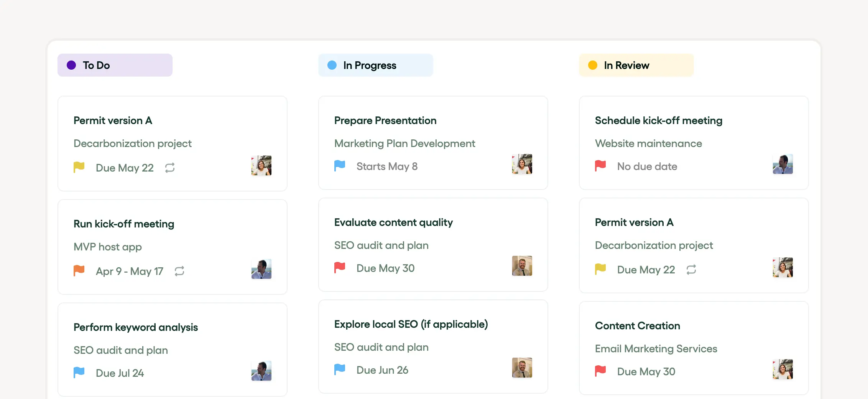Click the Website maintenance project label
This screenshot has height=399, width=868.
tap(648, 144)
